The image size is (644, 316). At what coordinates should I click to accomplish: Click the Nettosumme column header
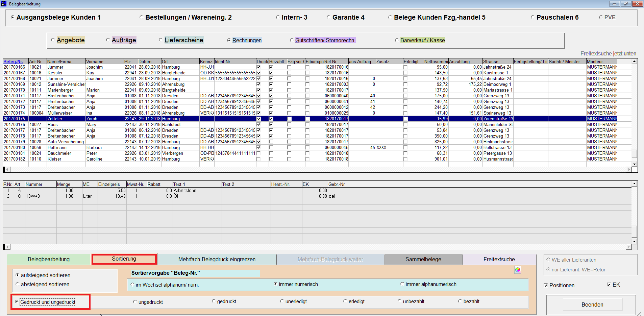coord(436,62)
